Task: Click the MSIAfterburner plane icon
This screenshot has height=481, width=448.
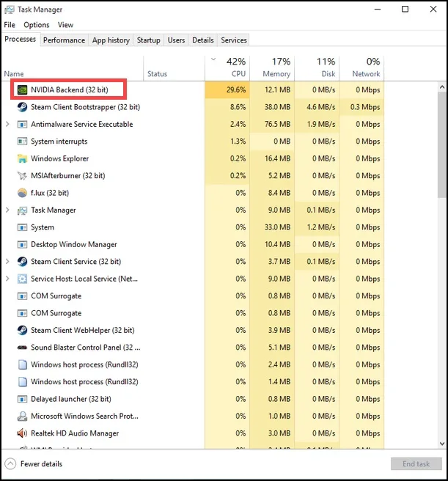Action: [22, 176]
